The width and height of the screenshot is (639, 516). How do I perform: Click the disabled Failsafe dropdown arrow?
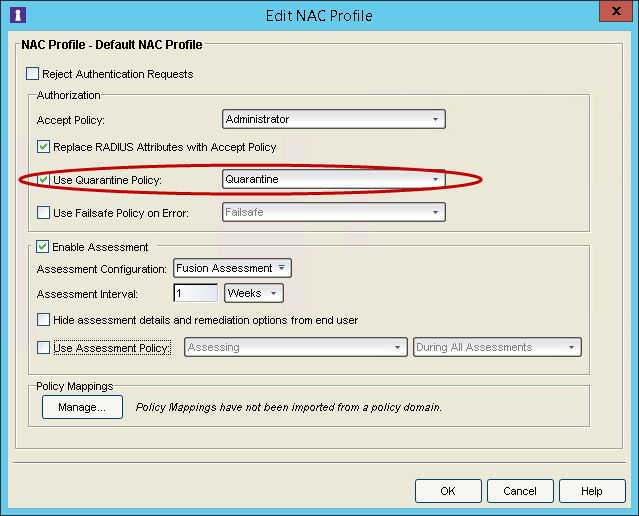[x=435, y=212]
